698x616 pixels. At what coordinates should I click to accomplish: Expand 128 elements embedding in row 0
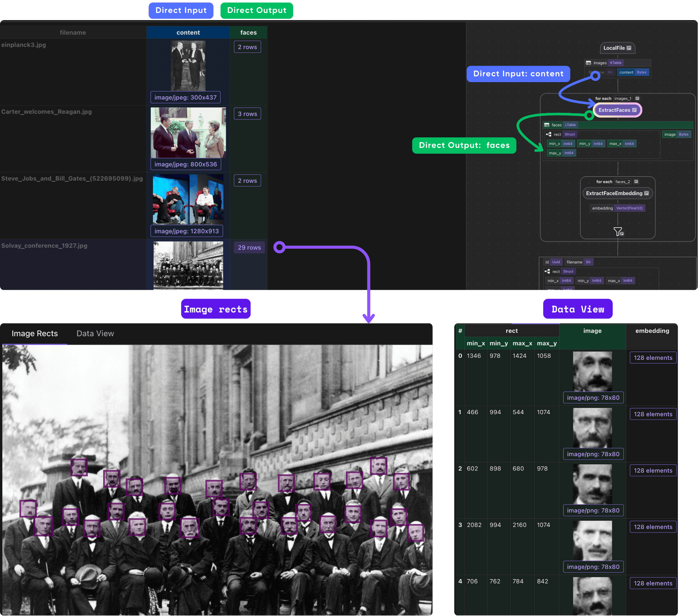click(653, 358)
